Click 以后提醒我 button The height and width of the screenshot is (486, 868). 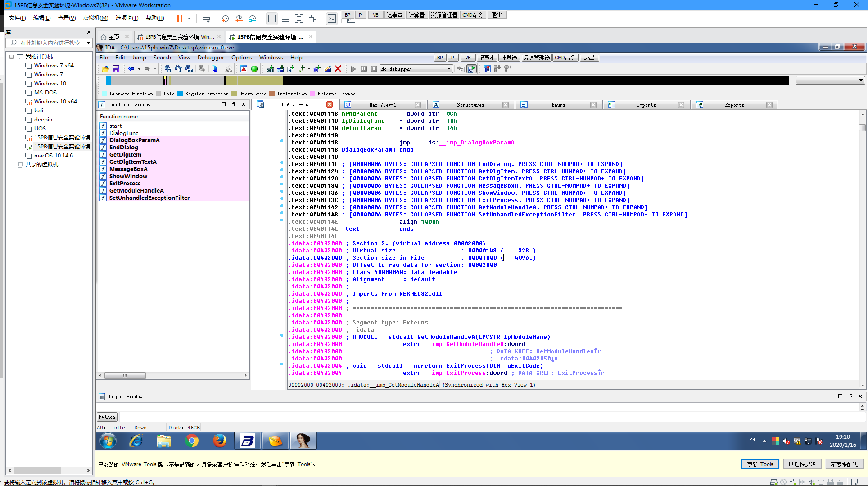[x=802, y=464]
